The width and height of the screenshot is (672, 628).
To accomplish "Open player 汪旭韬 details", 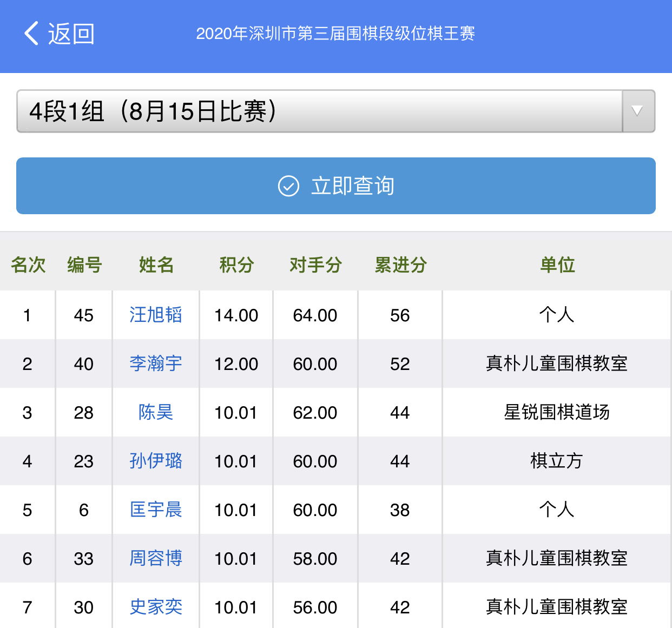I will (x=156, y=315).
